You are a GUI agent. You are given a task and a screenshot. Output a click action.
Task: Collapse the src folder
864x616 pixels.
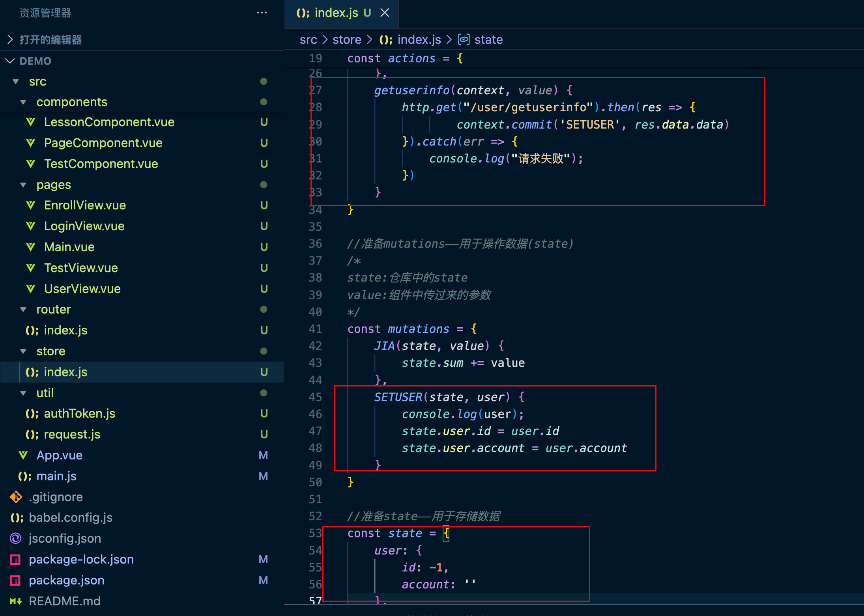[x=16, y=82]
